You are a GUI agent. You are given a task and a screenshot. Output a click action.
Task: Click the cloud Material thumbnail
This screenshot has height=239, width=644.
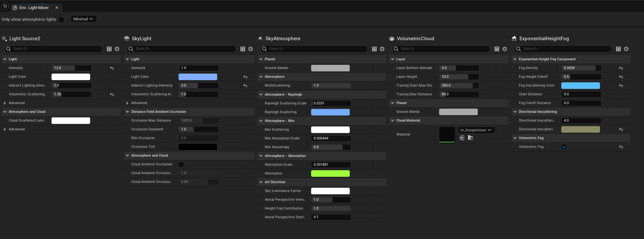click(x=447, y=134)
